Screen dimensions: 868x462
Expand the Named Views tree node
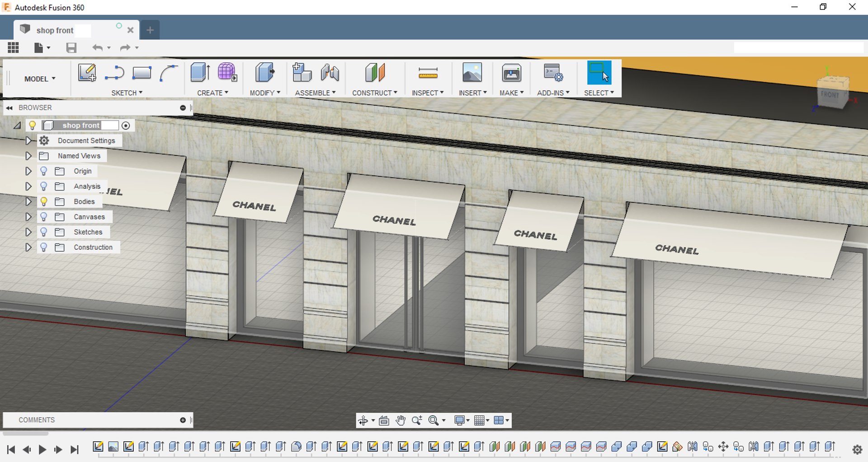28,156
